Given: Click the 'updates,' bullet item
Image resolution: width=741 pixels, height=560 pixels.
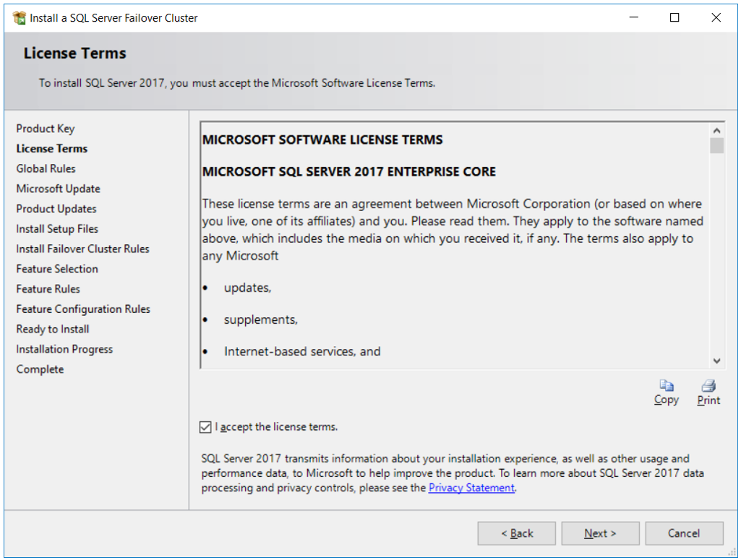Looking at the screenshot, I should 248,288.
